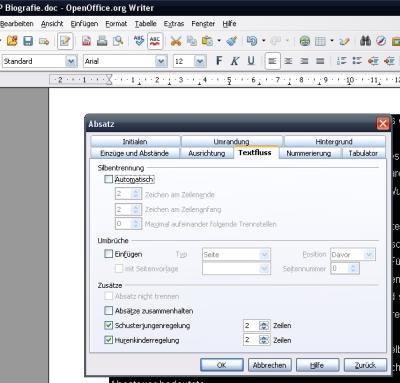Viewport: 400px width, 383px height.
Task: Open the Arial font name dropdown
Action: tap(161, 61)
